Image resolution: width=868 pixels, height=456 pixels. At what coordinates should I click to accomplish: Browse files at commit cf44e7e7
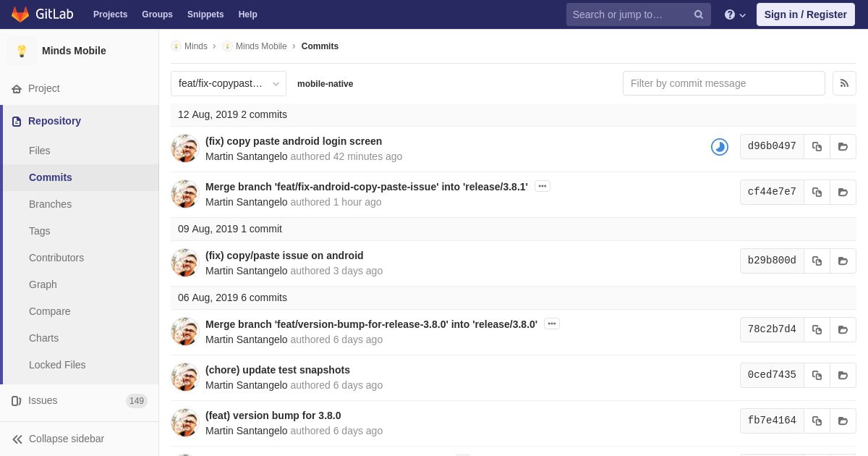843,192
